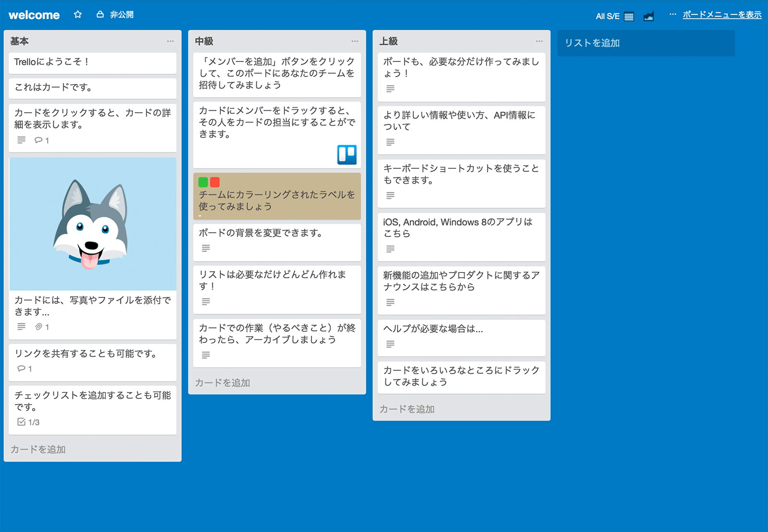Click the chart icon in header
The height and width of the screenshot is (532, 768).
tap(648, 16)
